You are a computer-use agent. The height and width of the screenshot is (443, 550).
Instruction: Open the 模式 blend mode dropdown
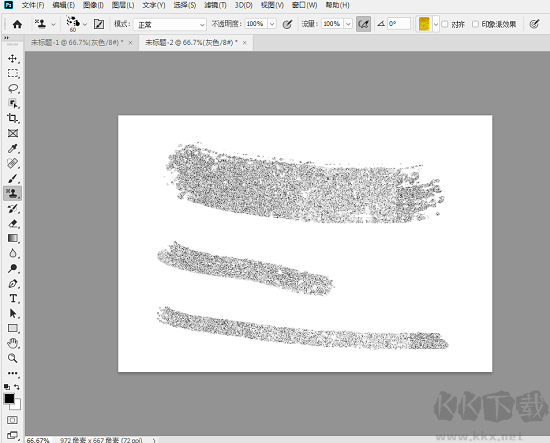pos(170,24)
